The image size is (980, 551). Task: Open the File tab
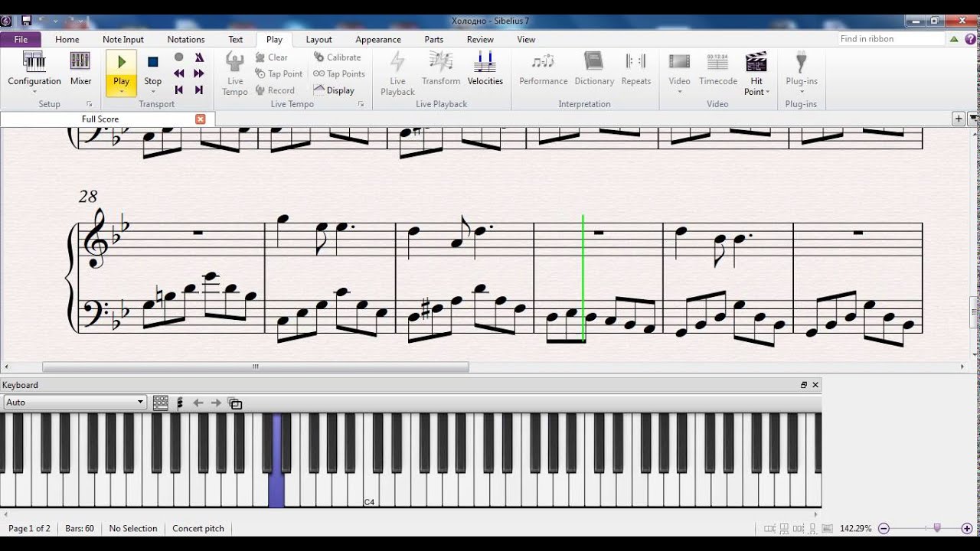point(21,39)
